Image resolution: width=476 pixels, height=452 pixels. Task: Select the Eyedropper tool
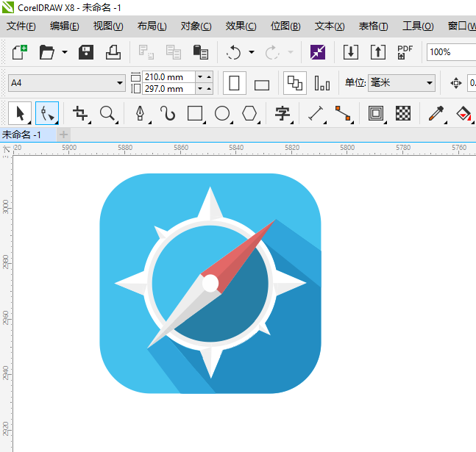point(436,113)
